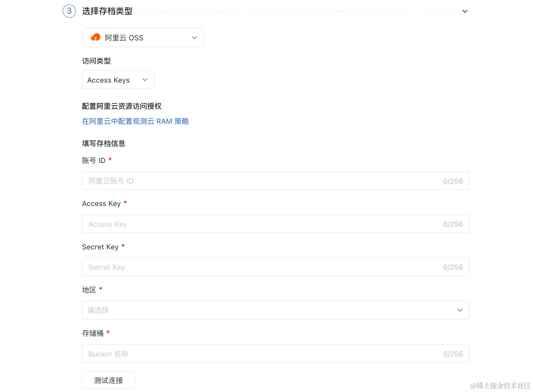Open the 阿里云 OSS archive type dropdown
The image size is (533, 392).
(143, 38)
